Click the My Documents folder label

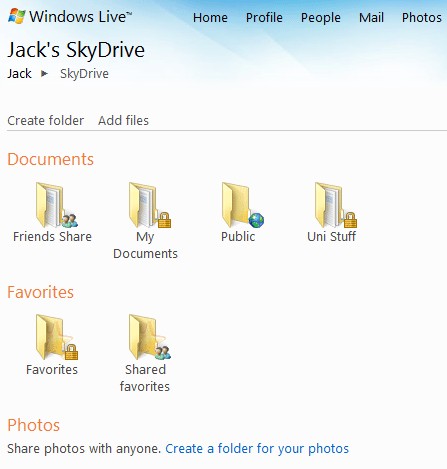pos(145,245)
